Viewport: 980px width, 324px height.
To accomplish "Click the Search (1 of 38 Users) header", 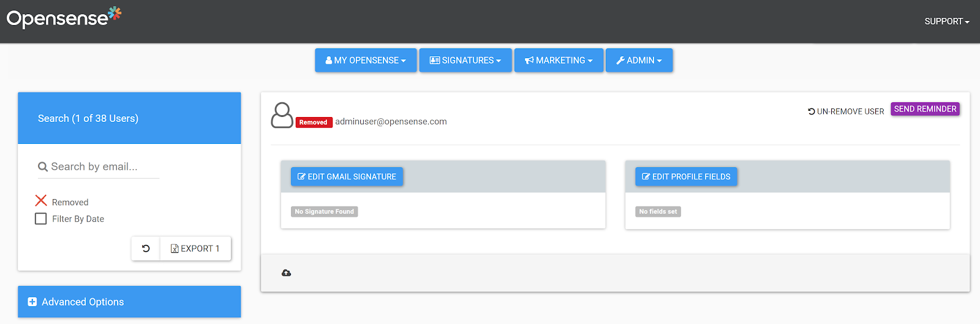I will coord(129,118).
